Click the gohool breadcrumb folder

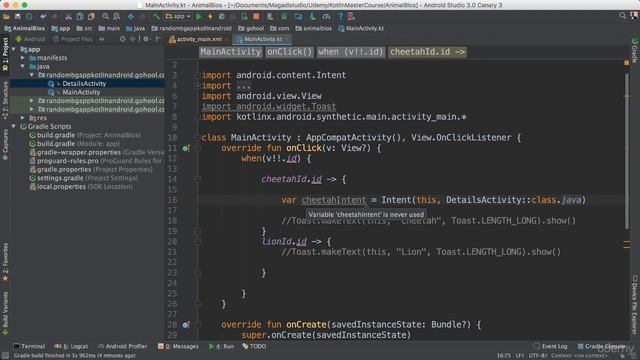[251, 28]
